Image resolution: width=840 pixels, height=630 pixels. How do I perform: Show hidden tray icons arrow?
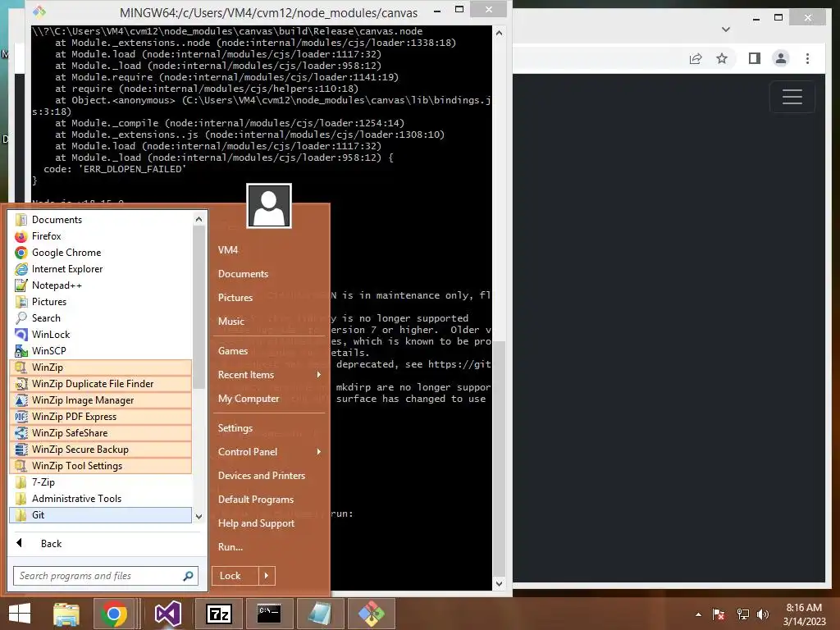(x=698, y=614)
